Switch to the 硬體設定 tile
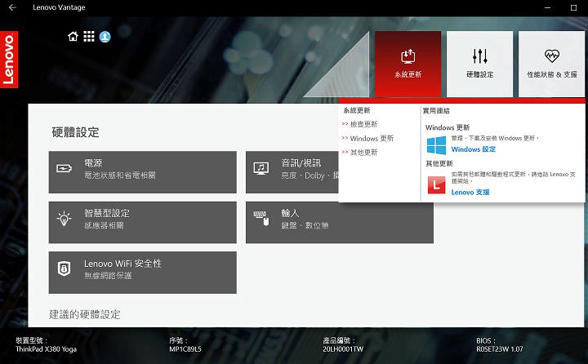The image size is (588, 364). coord(479,64)
